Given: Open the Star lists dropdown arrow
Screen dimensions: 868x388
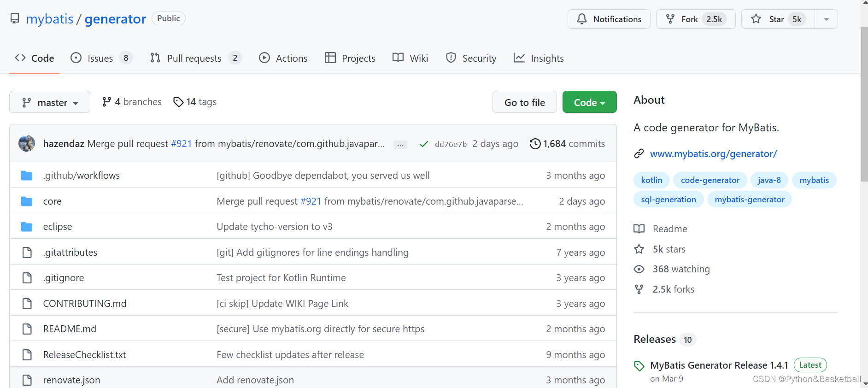Looking at the screenshot, I should pos(826,19).
